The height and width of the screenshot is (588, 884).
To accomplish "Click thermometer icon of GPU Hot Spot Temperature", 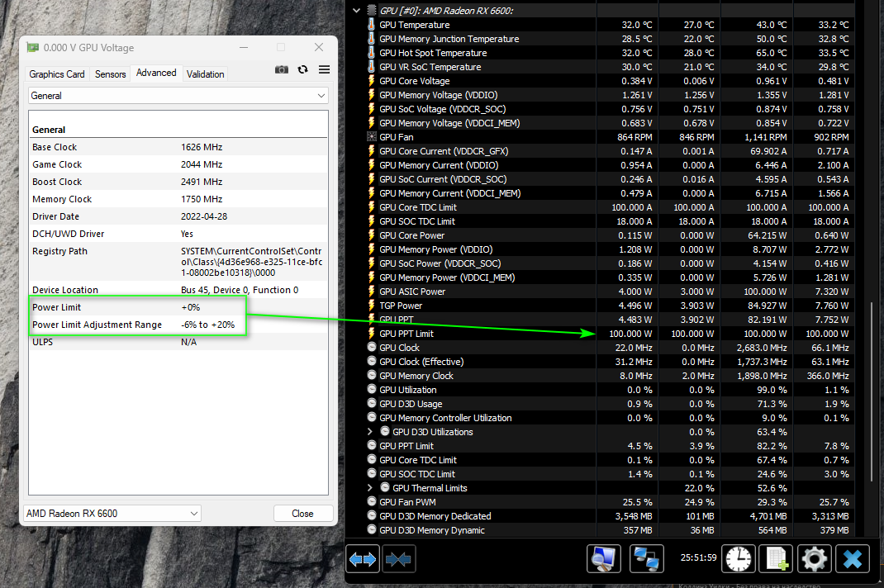I will [x=372, y=52].
